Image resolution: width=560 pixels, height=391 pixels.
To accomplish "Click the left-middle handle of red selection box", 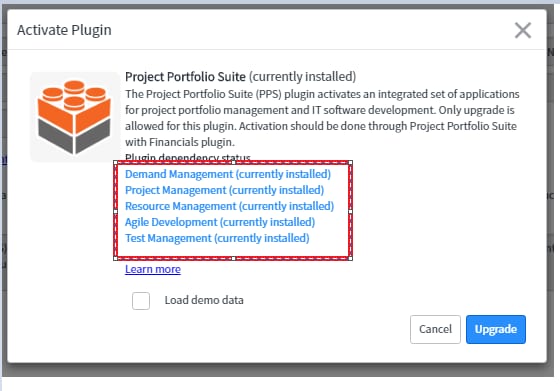I will (115, 211).
